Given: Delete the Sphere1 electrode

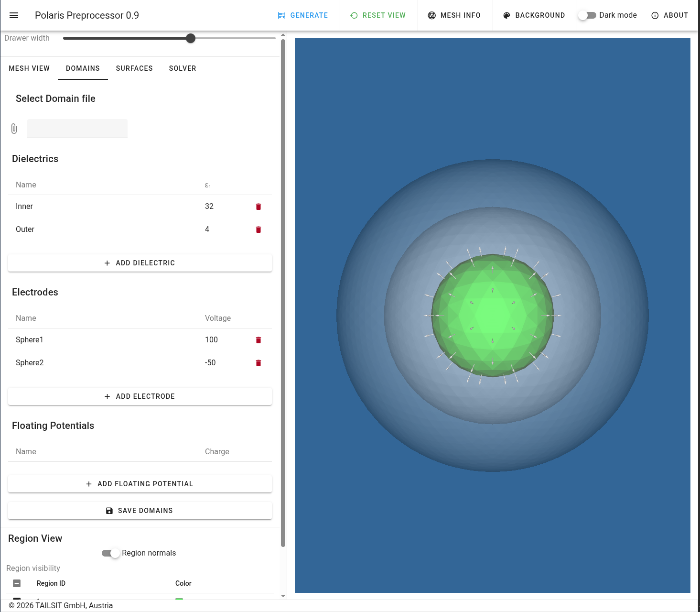Looking at the screenshot, I should [x=258, y=340].
